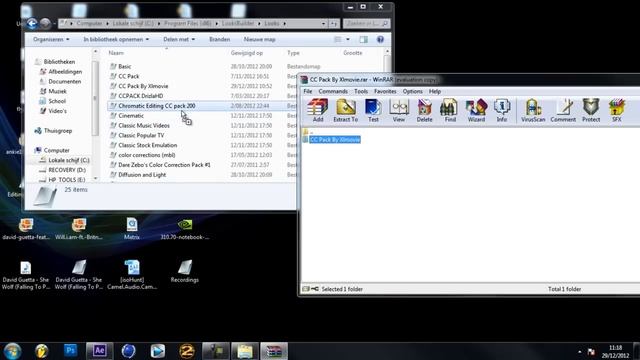The image size is (640, 360).
Task: Open address bar history dropdown arrow
Action: pos(323,24)
